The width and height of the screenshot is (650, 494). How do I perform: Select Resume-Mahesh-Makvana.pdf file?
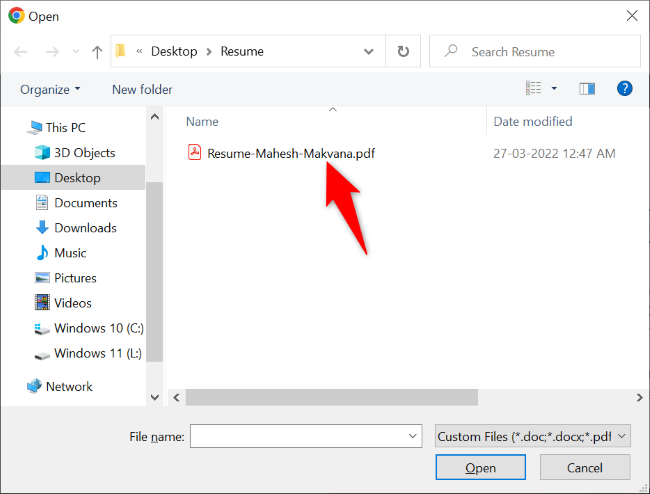click(x=291, y=154)
